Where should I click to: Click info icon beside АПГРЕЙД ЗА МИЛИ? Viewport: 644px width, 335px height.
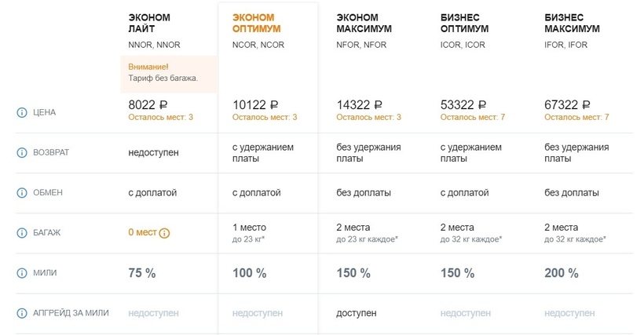tap(21, 313)
